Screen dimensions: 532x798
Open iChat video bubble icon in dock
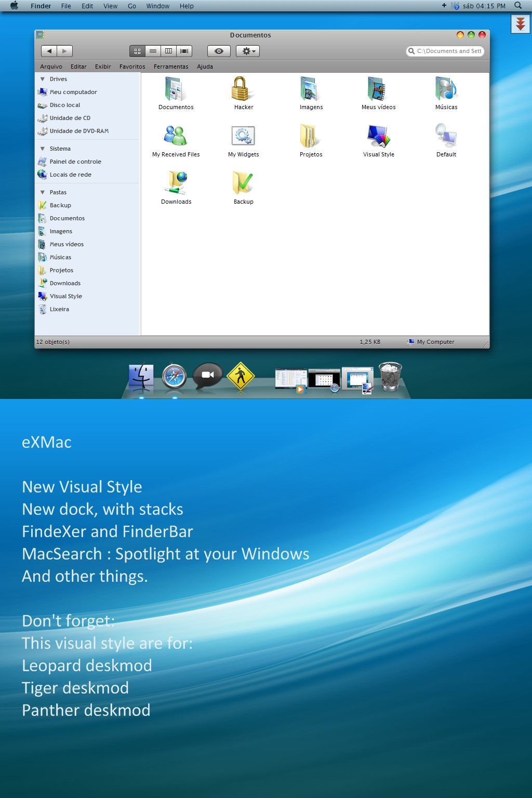pos(207,376)
